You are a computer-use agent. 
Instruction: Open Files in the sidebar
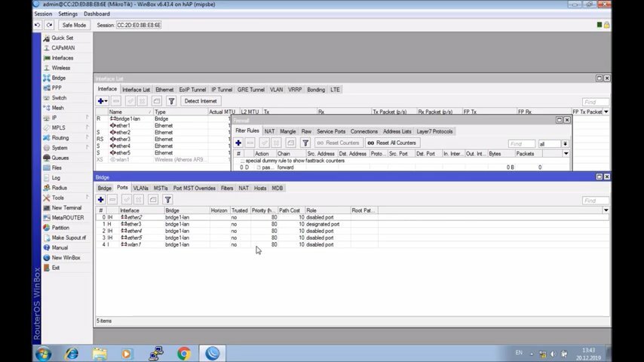tap(57, 167)
